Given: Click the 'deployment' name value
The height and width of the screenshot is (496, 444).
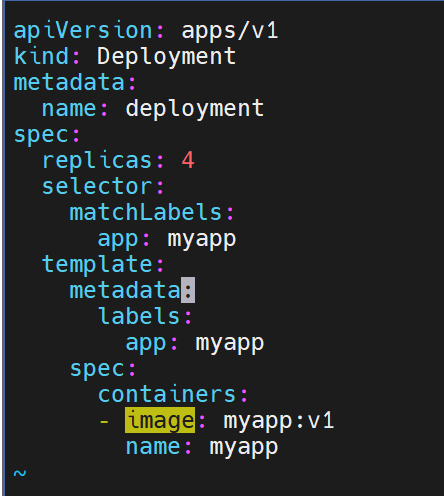Looking at the screenshot, I should point(195,109).
